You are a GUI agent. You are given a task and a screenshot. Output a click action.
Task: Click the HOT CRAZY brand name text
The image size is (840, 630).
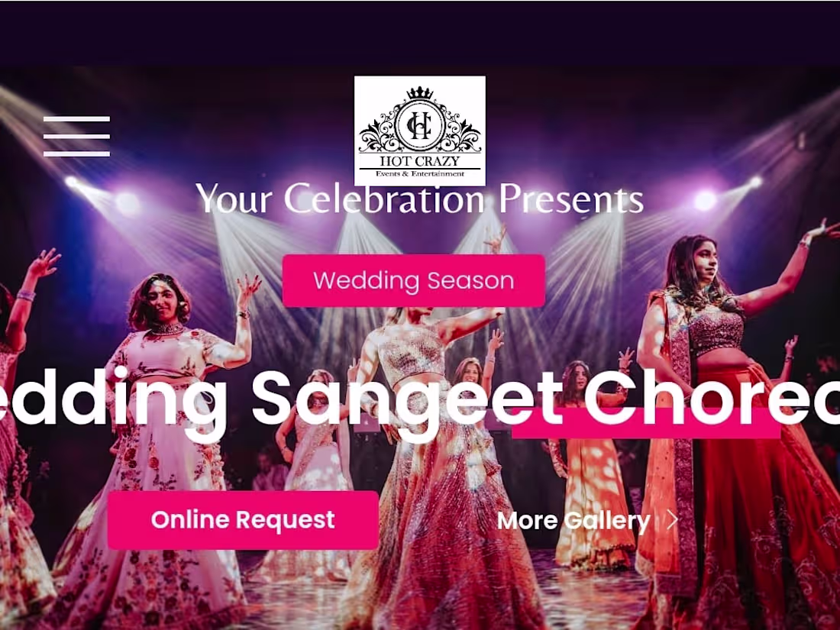(x=419, y=160)
